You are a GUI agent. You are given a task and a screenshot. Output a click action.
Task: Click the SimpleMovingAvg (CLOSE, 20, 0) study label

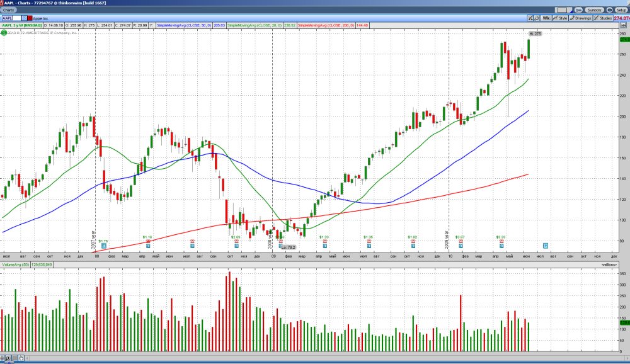(255, 25)
